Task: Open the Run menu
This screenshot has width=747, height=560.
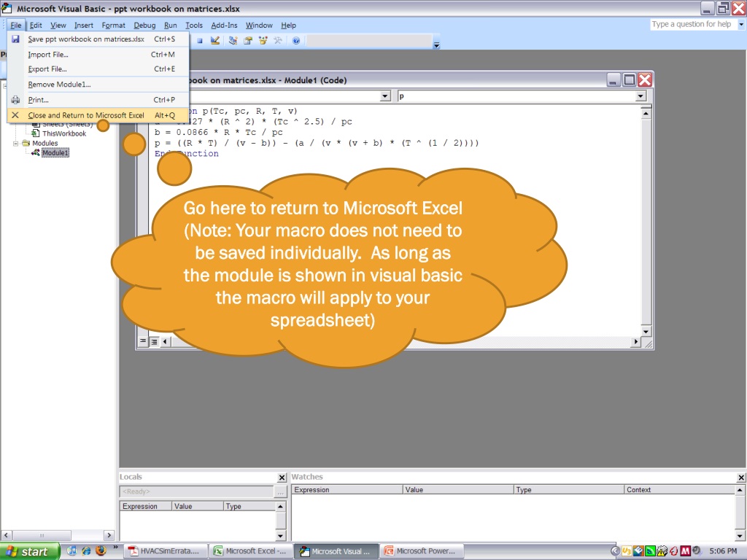Action: click(x=170, y=26)
